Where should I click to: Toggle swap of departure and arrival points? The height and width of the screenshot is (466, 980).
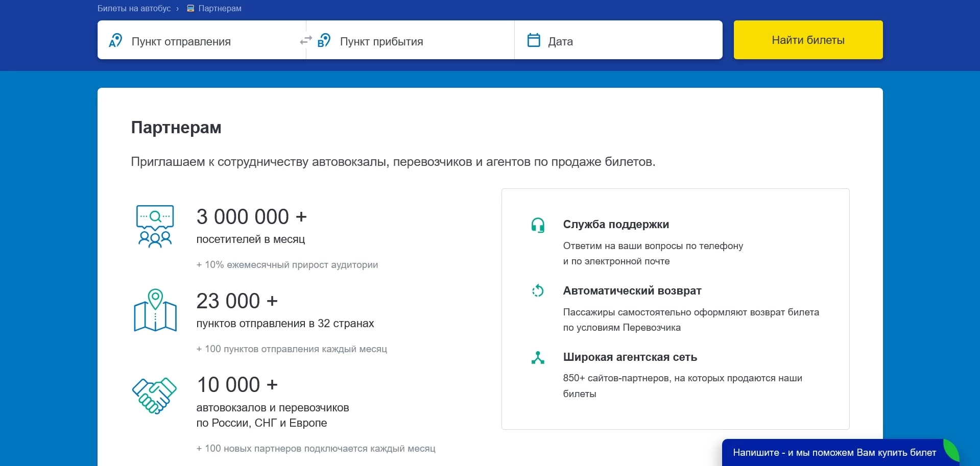(x=305, y=40)
